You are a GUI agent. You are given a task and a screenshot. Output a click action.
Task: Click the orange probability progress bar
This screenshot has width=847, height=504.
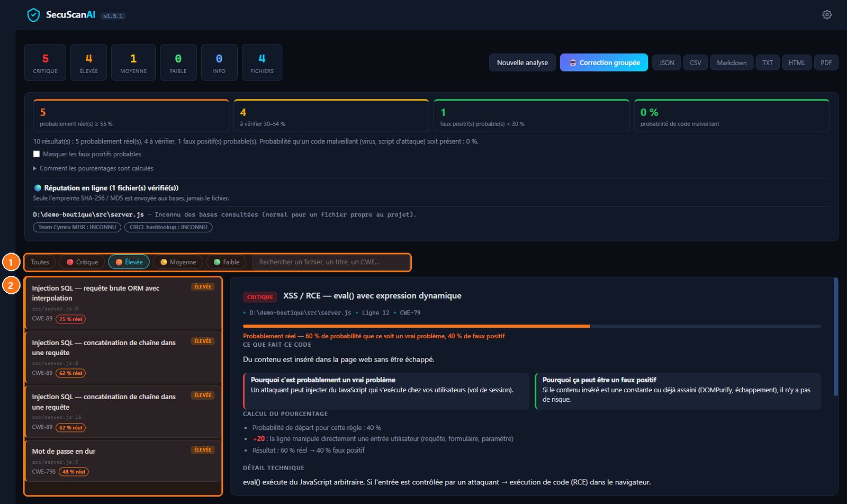point(416,326)
